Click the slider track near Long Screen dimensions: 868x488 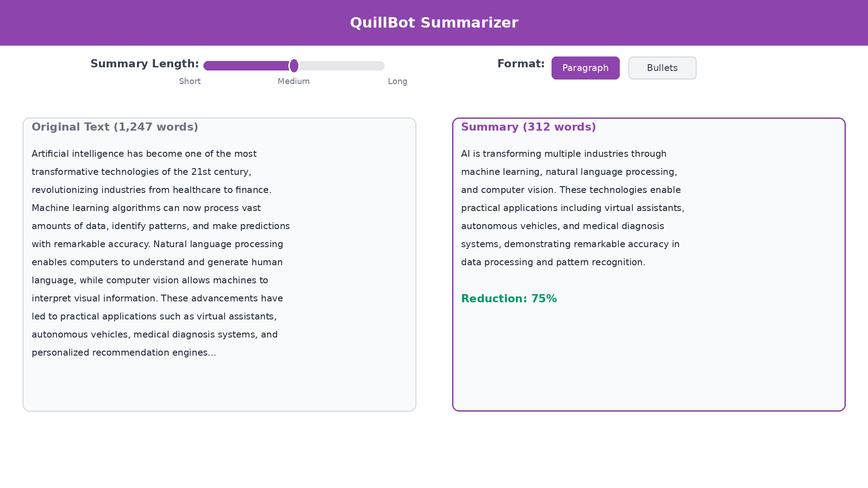[375, 66]
